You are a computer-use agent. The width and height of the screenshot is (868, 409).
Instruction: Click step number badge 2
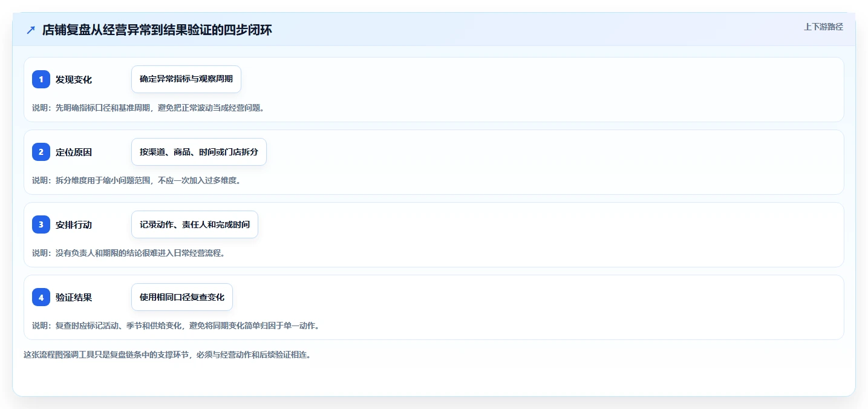coord(41,152)
